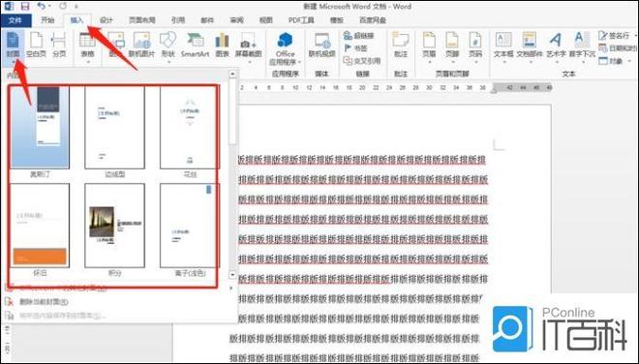Image resolution: width=639 pixels, height=364 pixels.
Task: Open the File (文件) tab
Action: tap(15, 20)
